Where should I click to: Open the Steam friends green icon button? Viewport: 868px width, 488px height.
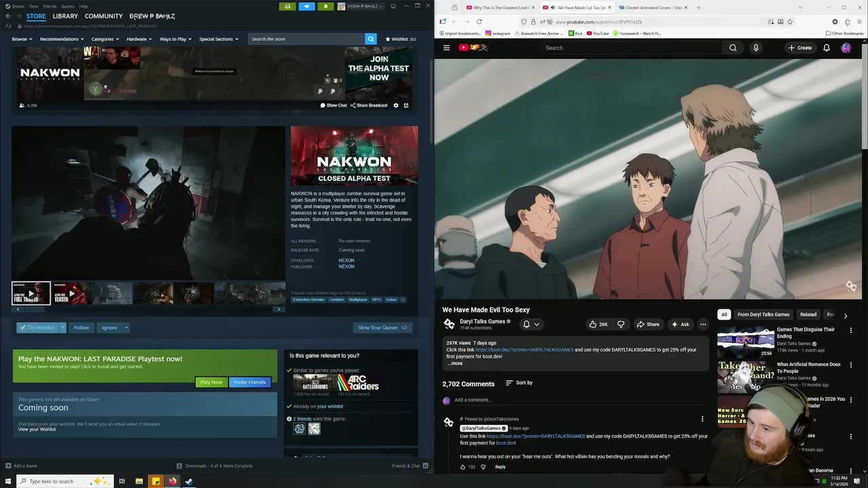coord(287,6)
